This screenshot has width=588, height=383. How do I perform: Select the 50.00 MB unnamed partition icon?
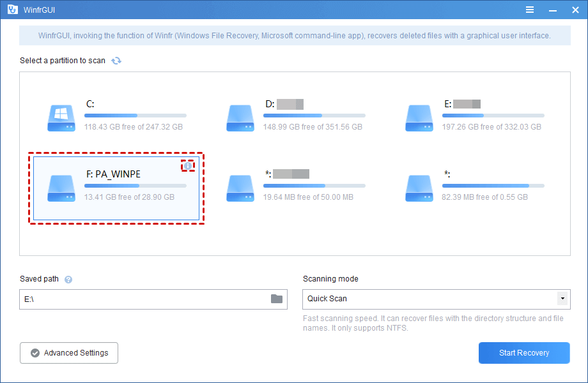[x=240, y=188]
